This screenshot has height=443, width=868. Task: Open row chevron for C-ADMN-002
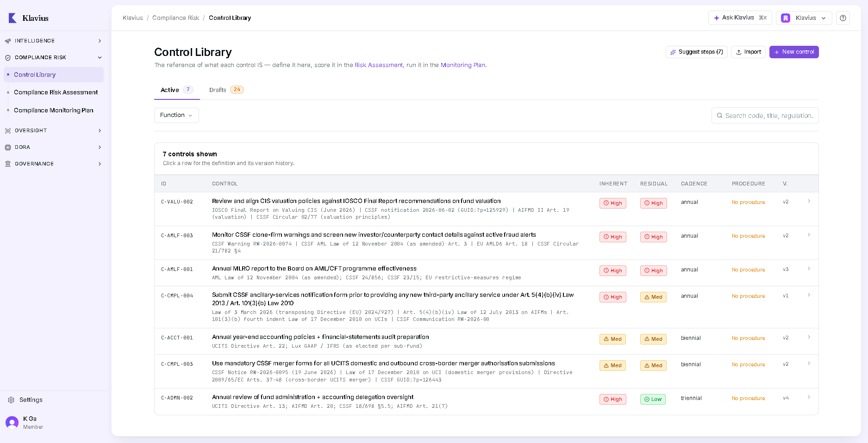point(809,397)
